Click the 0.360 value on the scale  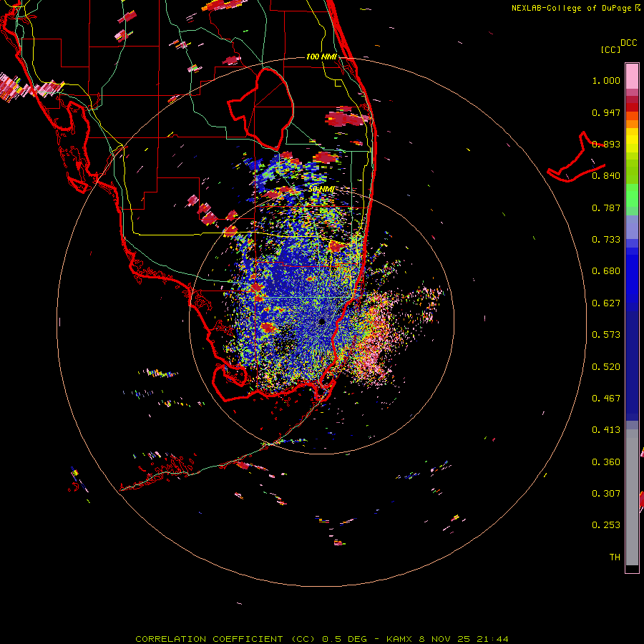tap(606, 462)
